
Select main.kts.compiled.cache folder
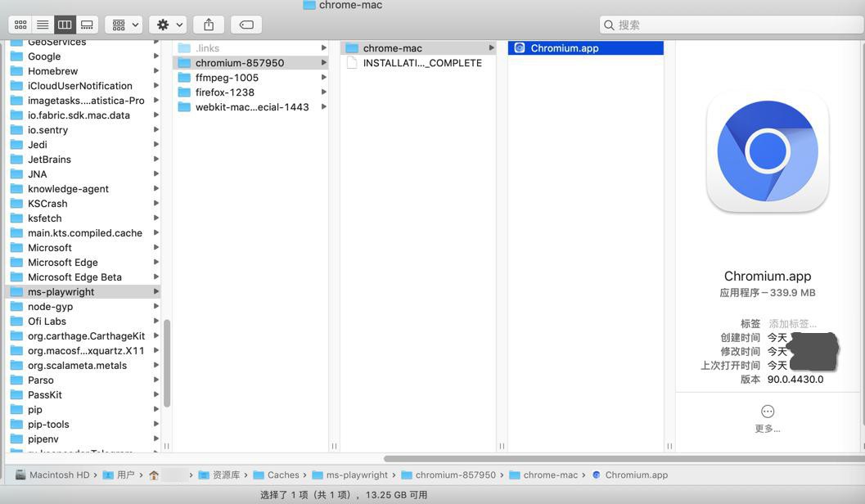pos(84,232)
